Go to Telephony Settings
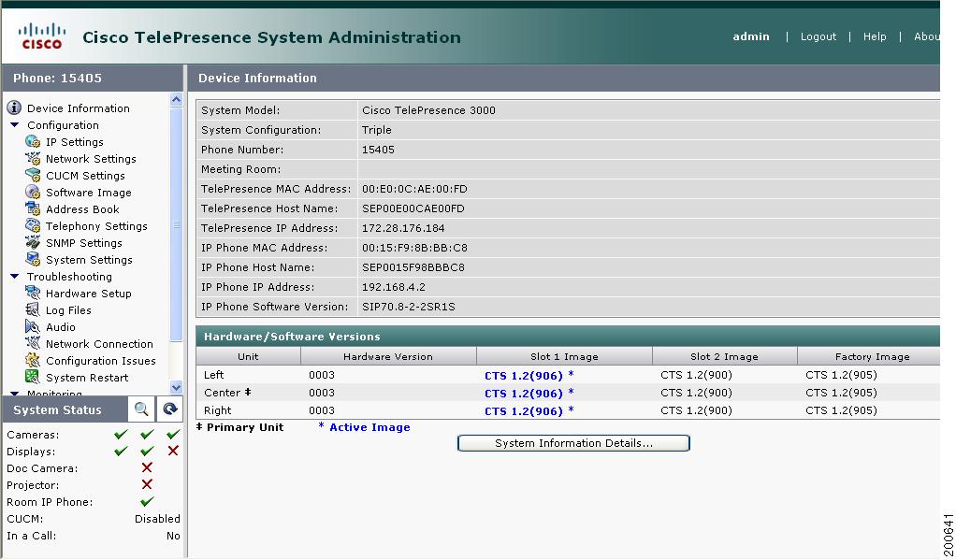The image size is (956, 560). [x=97, y=226]
